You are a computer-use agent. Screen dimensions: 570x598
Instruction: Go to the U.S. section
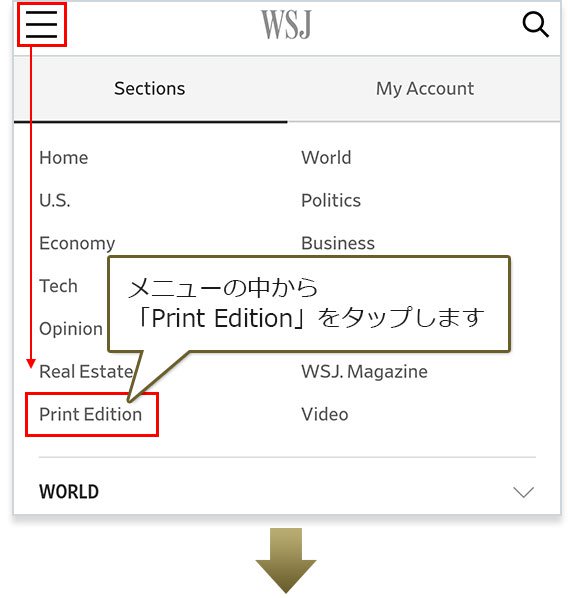point(55,201)
